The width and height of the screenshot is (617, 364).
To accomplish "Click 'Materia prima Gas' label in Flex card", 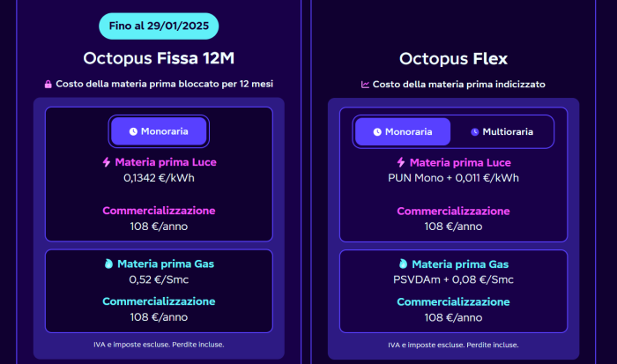I will coord(461,264).
